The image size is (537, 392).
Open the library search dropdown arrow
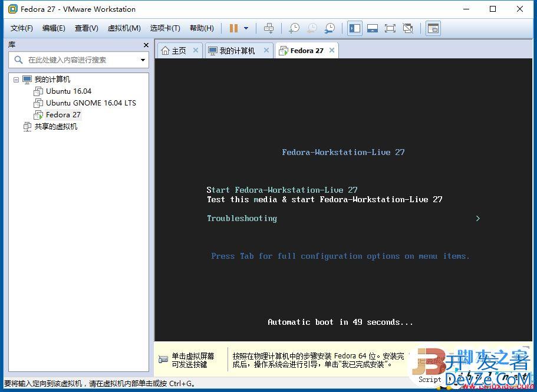coord(143,60)
